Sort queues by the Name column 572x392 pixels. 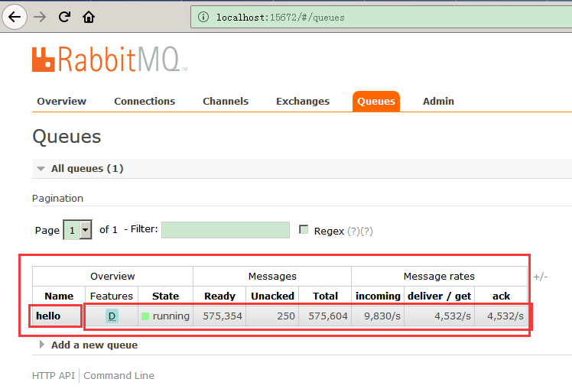59,296
